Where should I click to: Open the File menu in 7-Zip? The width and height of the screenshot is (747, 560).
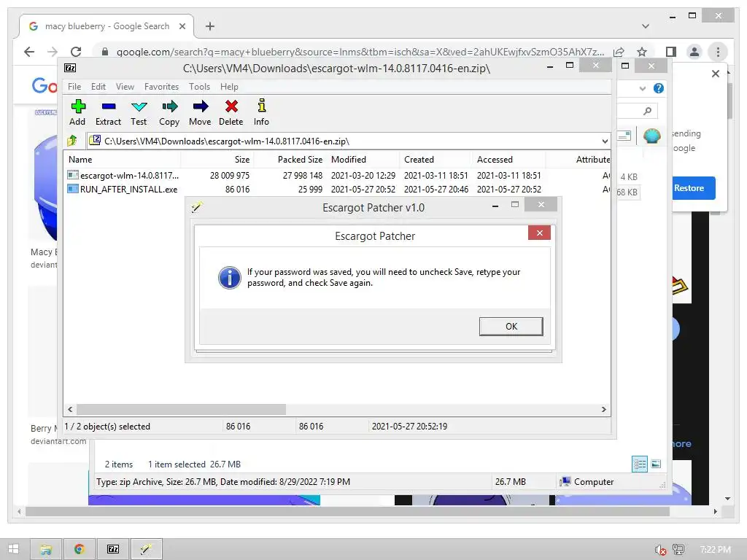[74, 87]
